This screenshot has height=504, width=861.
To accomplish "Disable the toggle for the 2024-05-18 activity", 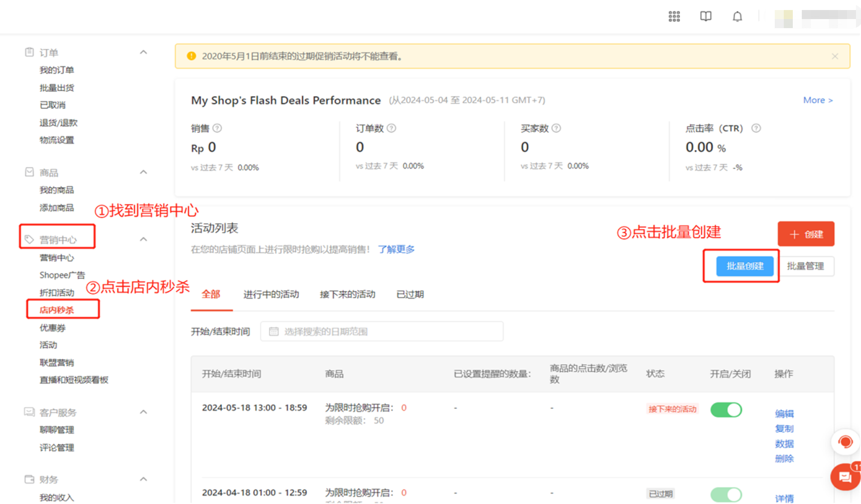I will point(726,410).
